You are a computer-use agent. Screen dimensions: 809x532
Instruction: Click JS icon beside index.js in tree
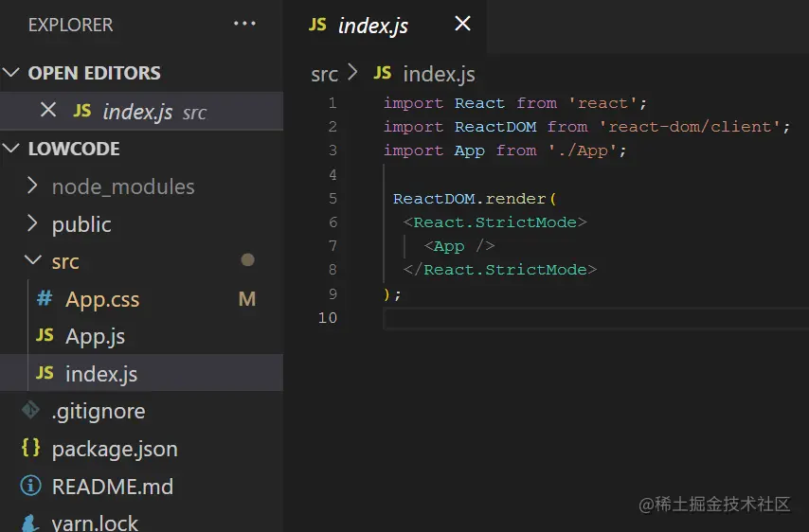(x=45, y=373)
